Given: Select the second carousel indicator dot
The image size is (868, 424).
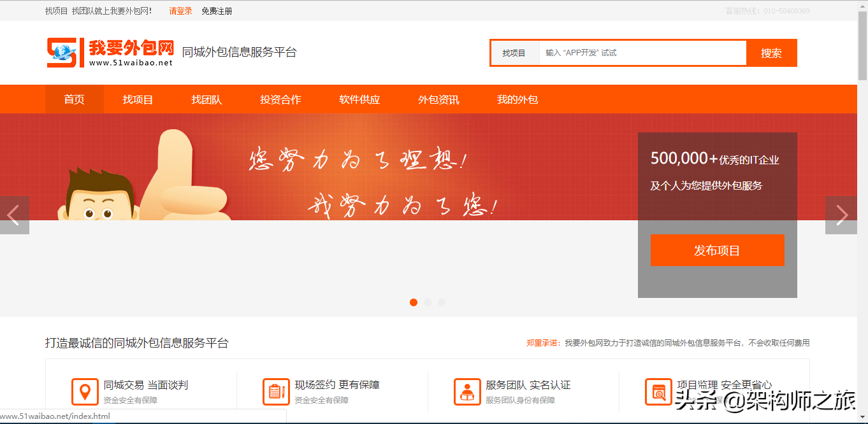Looking at the screenshot, I should [428, 302].
